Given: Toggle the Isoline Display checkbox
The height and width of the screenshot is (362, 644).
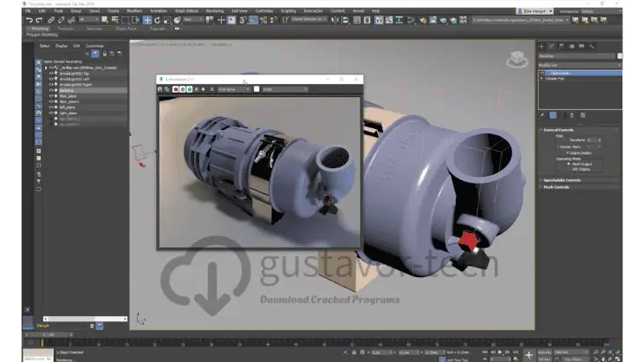Looking at the screenshot, I should (568, 152).
